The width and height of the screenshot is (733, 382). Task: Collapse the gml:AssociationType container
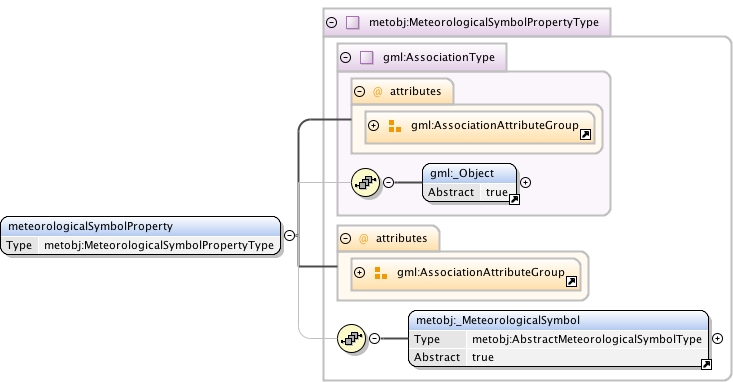pyautogui.click(x=345, y=57)
